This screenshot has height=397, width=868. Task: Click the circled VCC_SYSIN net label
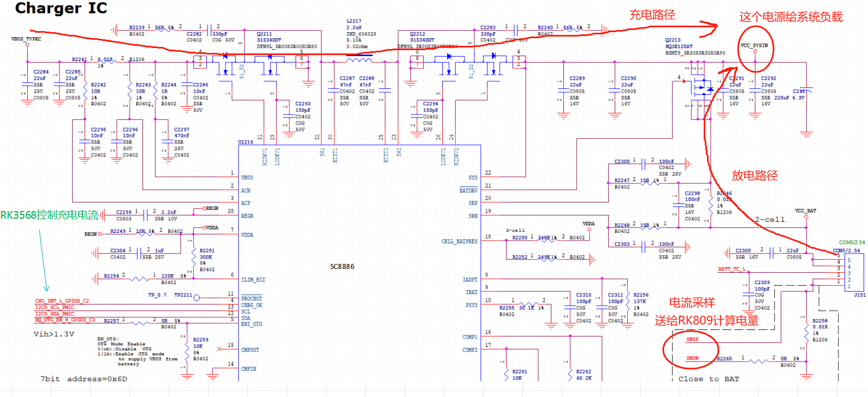754,46
